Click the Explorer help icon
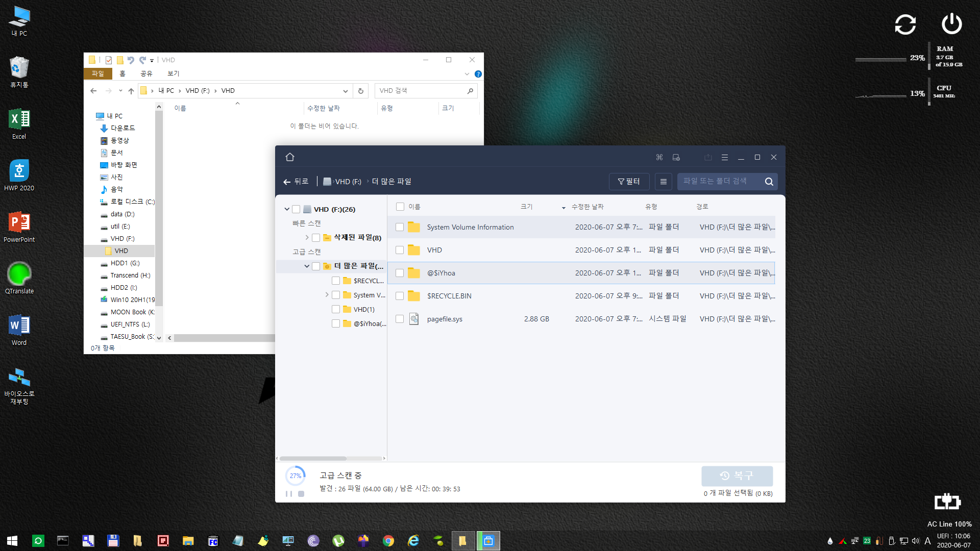The width and height of the screenshot is (980, 551). (x=478, y=74)
